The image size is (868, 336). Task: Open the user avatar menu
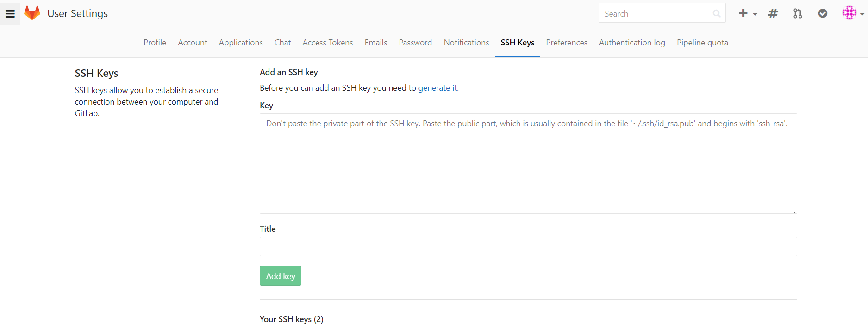(x=853, y=13)
